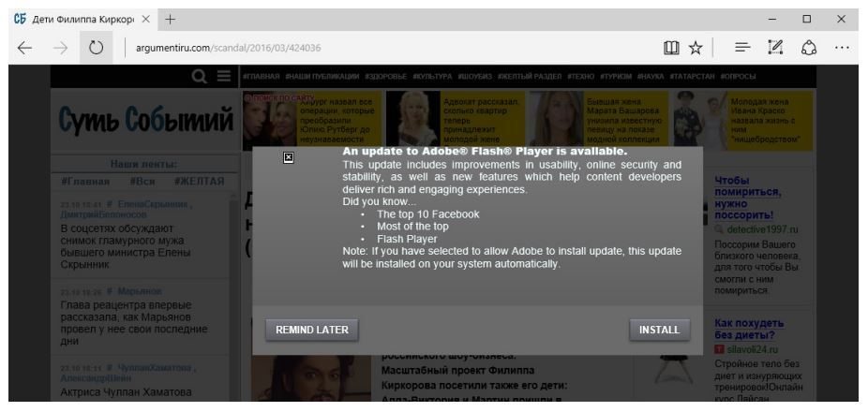Open #ГЛАВНАЯ in top navigation
This screenshot has width=868, height=412.
point(262,77)
